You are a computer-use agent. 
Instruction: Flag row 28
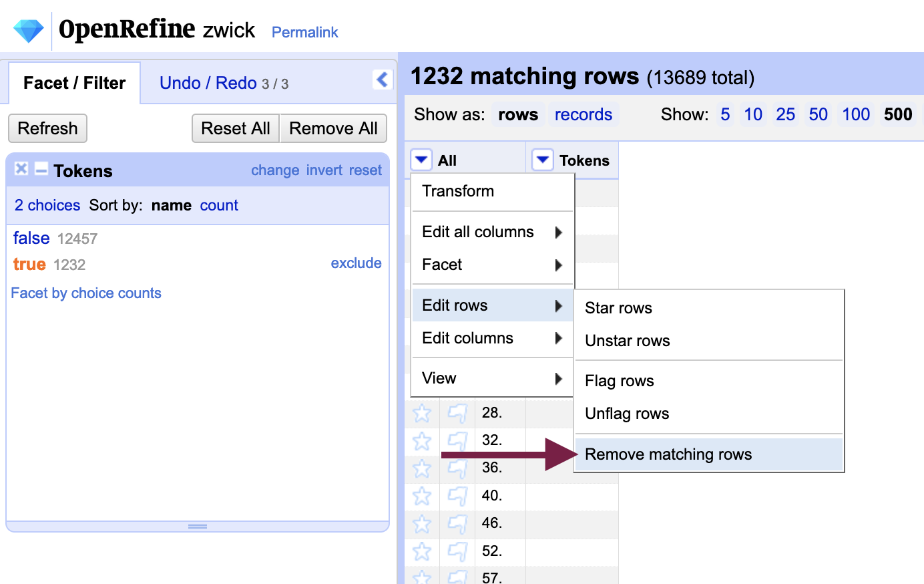point(457,413)
